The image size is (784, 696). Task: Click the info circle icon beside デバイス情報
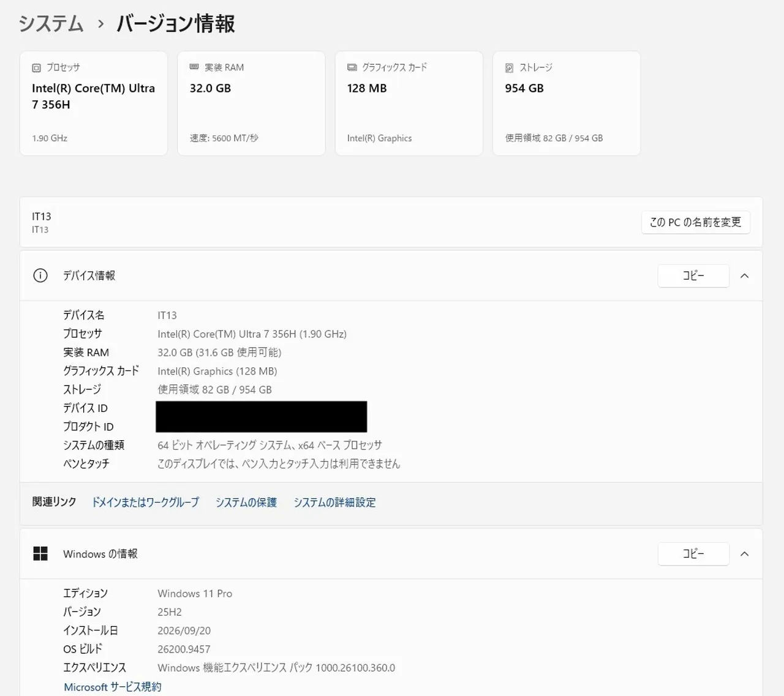40,275
